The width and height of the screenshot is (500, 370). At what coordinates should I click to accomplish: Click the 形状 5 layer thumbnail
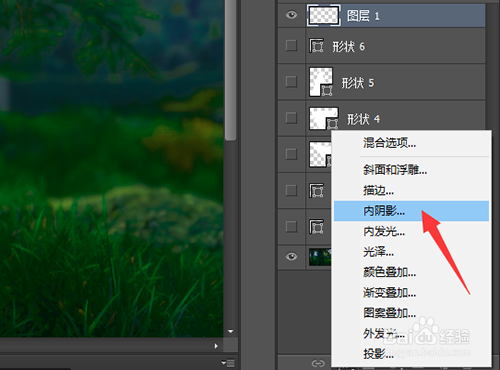coord(321,82)
